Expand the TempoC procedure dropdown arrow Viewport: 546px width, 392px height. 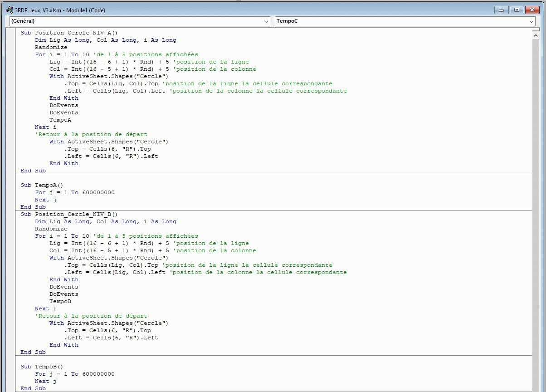531,21
